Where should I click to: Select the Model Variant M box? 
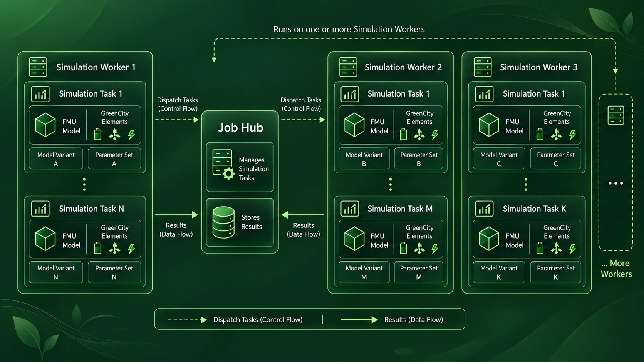coord(364,272)
